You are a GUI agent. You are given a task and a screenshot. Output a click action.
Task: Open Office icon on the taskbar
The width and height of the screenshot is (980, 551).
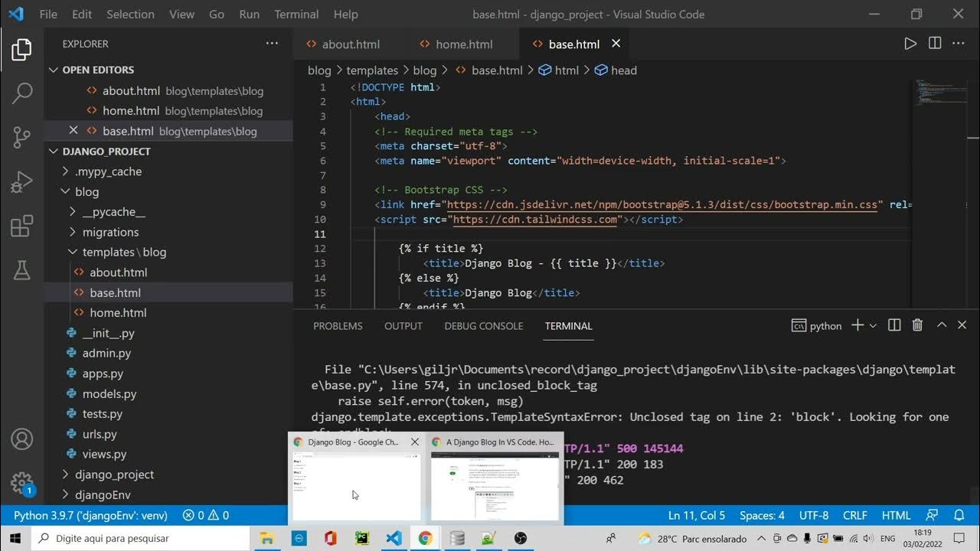point(330,538)
